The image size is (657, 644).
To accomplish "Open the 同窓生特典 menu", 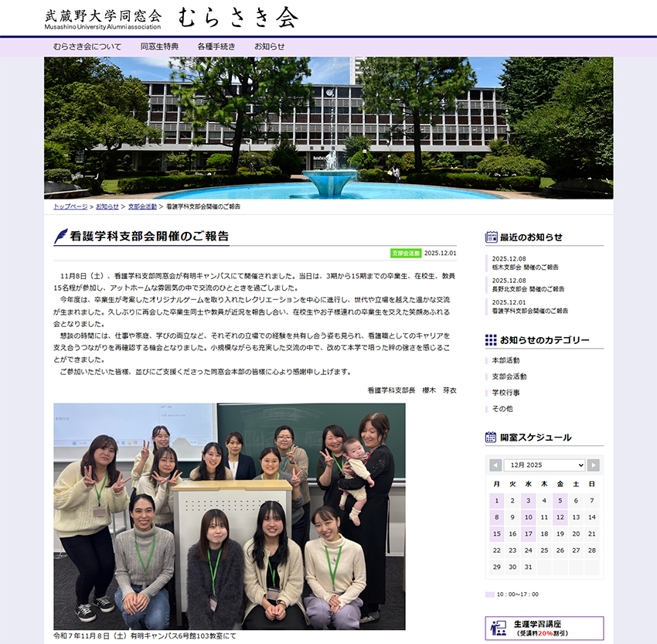I will 159,46.
